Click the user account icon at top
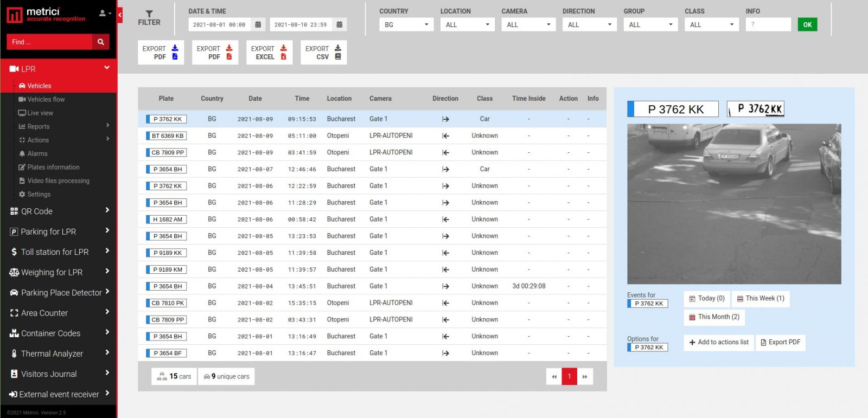 (105, 13)
